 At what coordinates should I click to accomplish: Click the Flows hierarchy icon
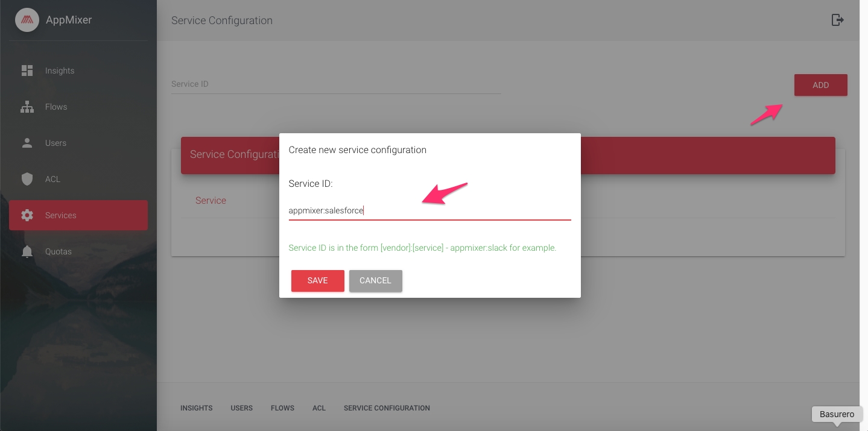tap(27, 107)
